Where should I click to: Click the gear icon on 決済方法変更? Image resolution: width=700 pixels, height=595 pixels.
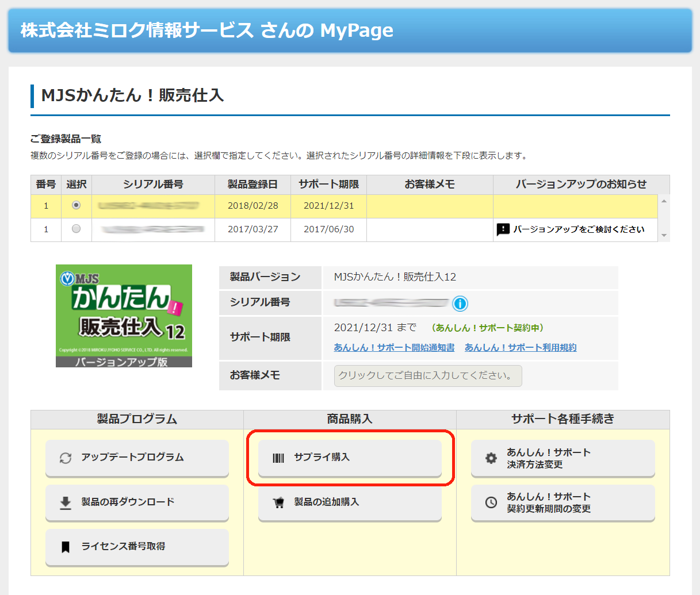pos(491,458)
